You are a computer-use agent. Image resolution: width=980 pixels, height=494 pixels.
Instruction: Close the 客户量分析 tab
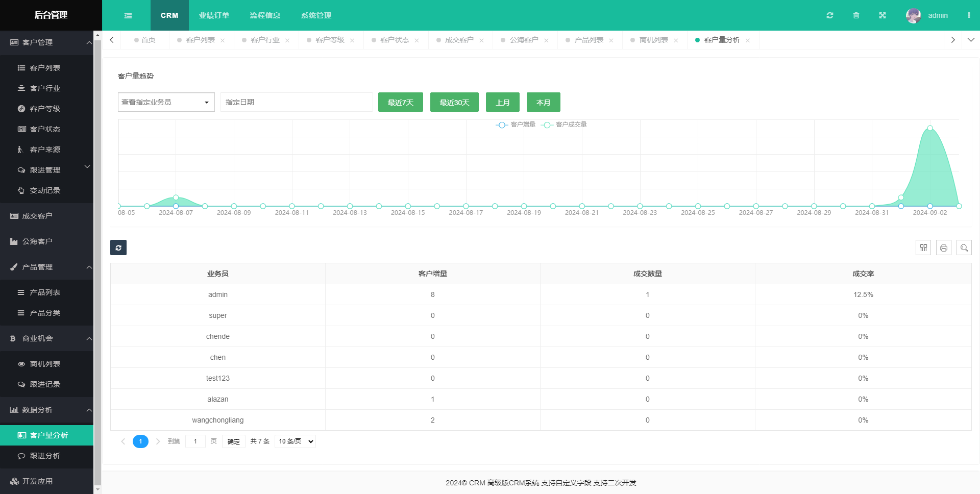[748, 40]
